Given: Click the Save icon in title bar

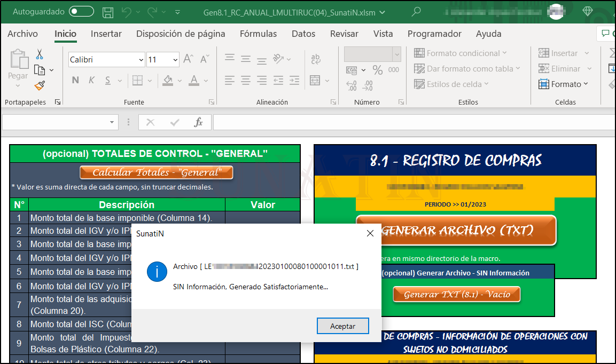Looking at the screenshot, I should click(107, 12).
